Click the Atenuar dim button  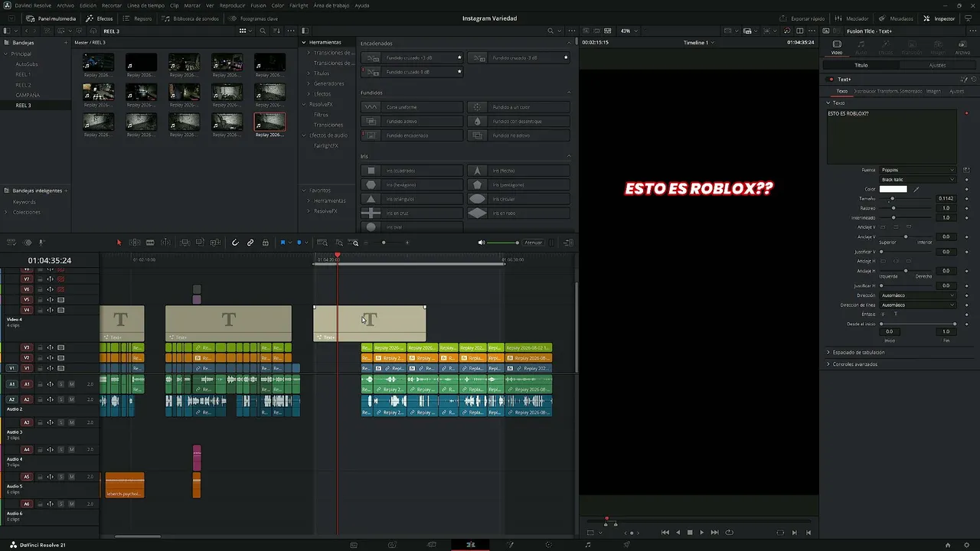533,243
